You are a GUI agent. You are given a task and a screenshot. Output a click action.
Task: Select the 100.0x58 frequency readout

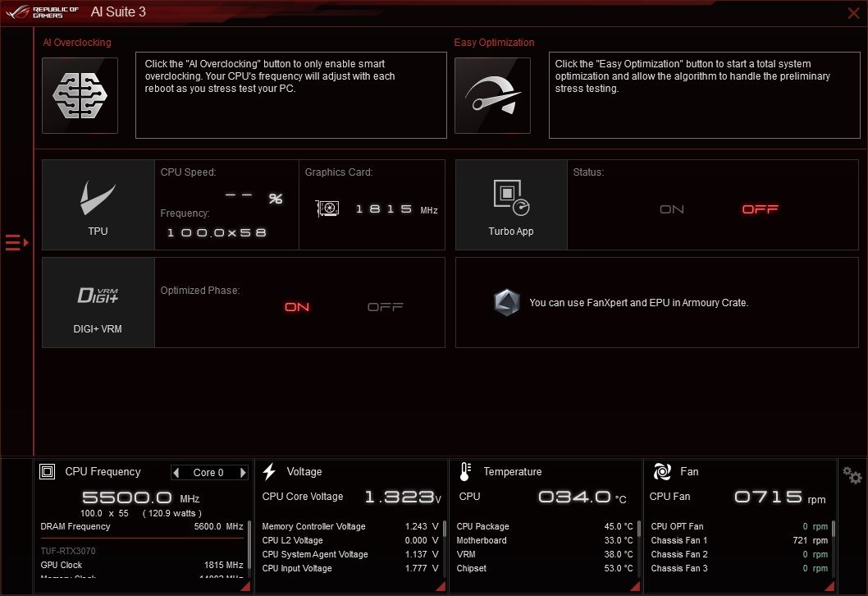tap(217, 232)
